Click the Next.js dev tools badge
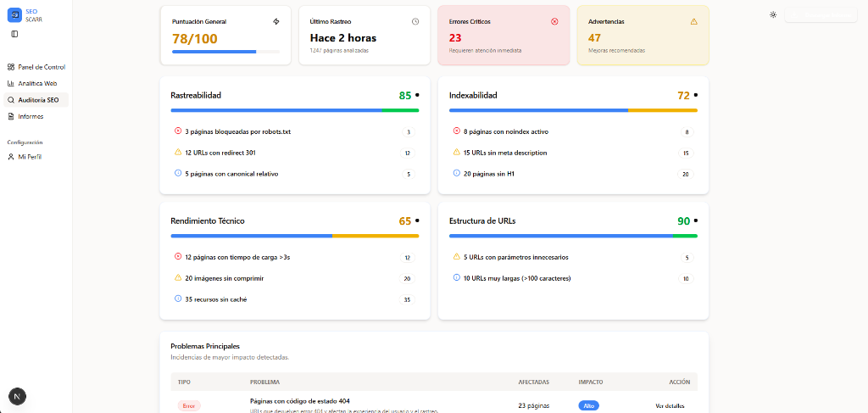This screenshot has width=868, height=413. point(17,395)
